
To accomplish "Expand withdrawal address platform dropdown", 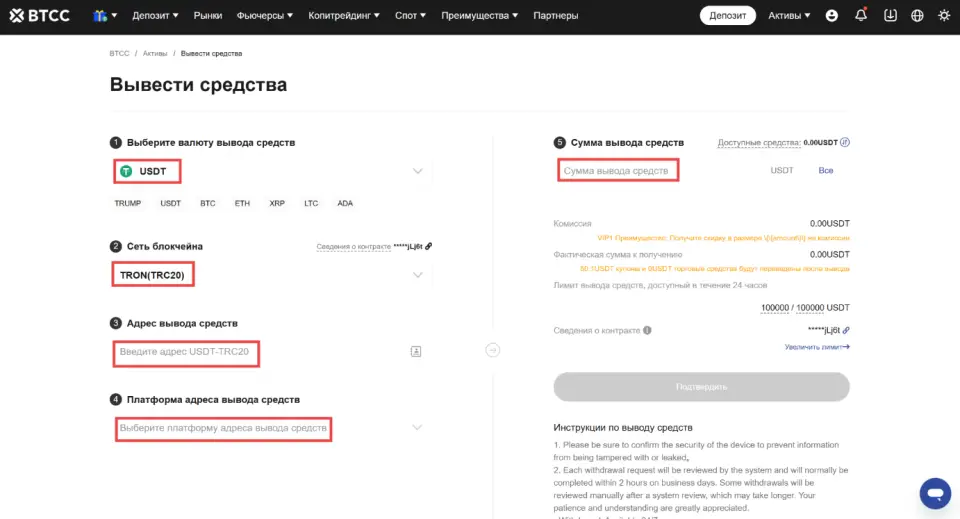I will [x=417, y=428].
